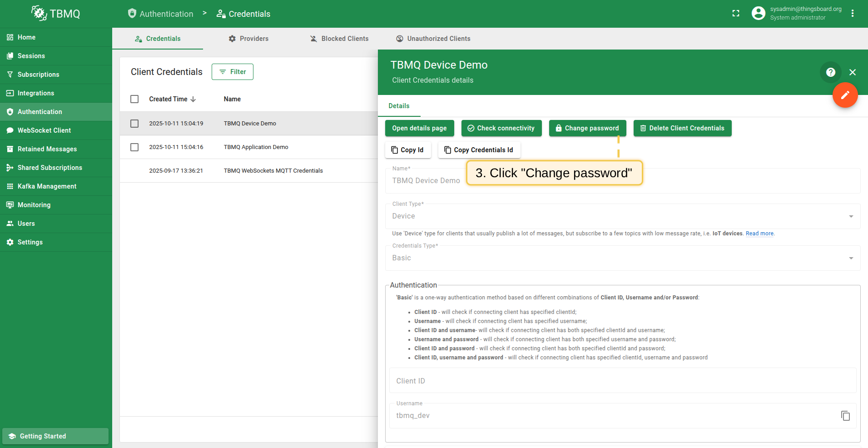Expand the Credentials Type dropdown
Viewport: 868px width, 448px height.
[851, 258]
